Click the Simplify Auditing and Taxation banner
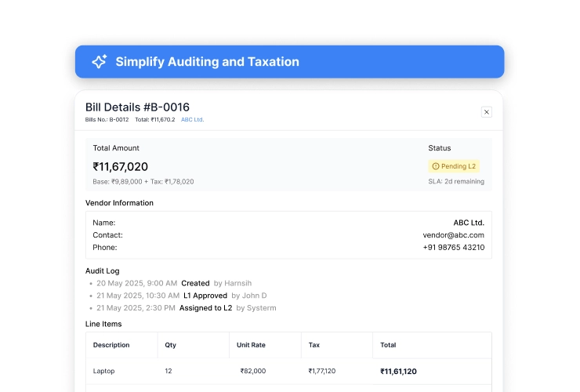Screen dimensions: 580x392 (289, 62)
